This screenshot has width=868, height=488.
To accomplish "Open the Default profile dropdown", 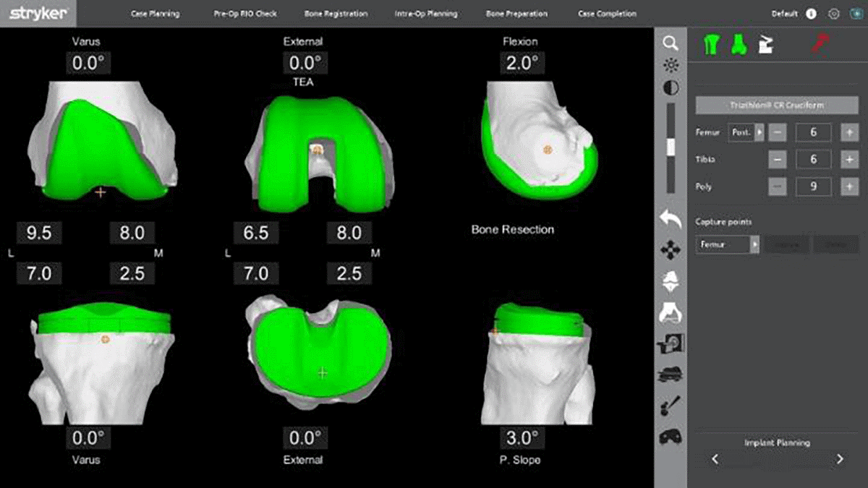I will click(784, 13).
